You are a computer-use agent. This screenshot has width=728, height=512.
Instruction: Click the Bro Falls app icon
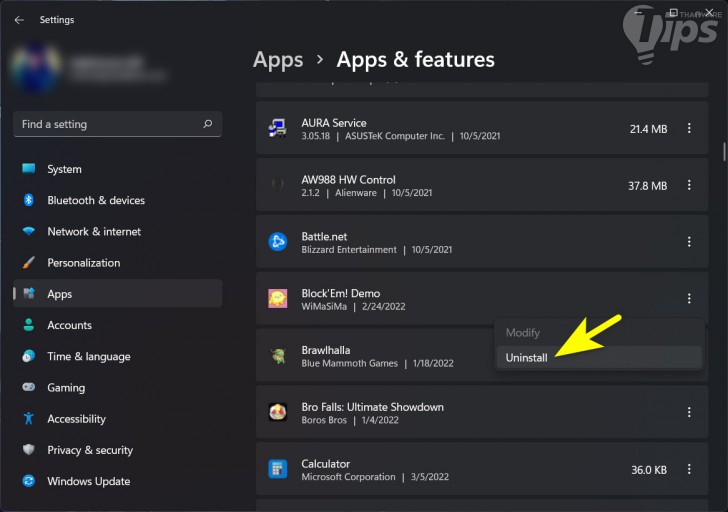tap(278, 412)
